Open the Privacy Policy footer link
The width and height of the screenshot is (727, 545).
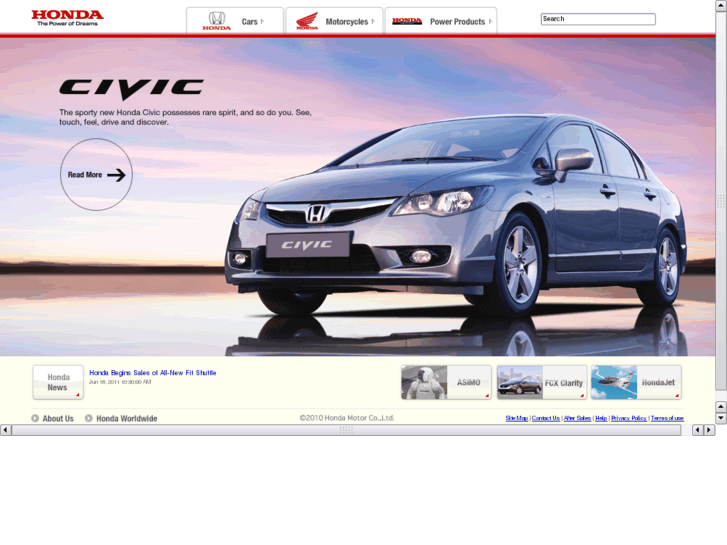tap(628, 418)
